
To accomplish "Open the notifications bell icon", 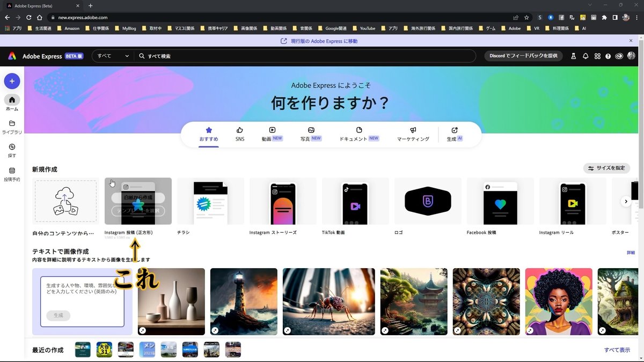I will pyautogui.click(x=586, y=56).
